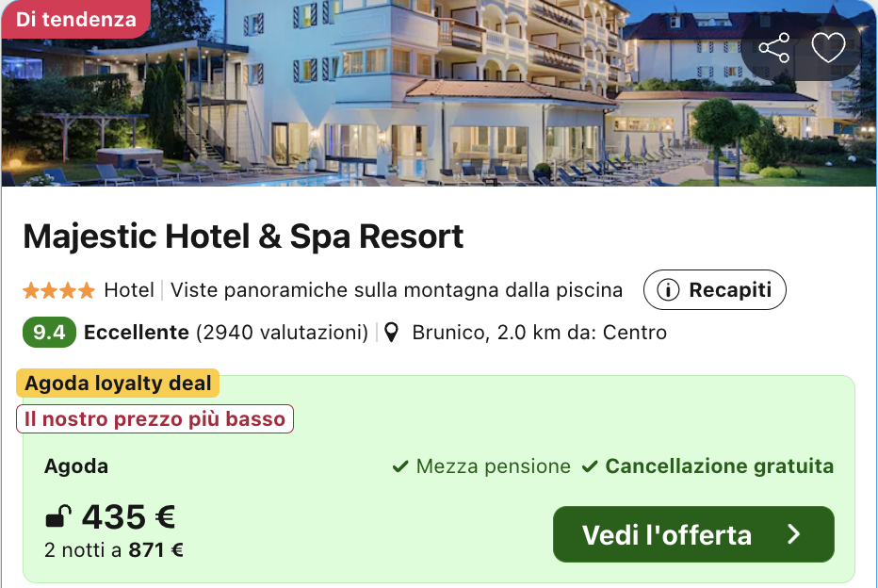This screenshot has width=878, height=588.
Task: Click the info icon in the Recapiti button
Action: (x=668, y=290)
